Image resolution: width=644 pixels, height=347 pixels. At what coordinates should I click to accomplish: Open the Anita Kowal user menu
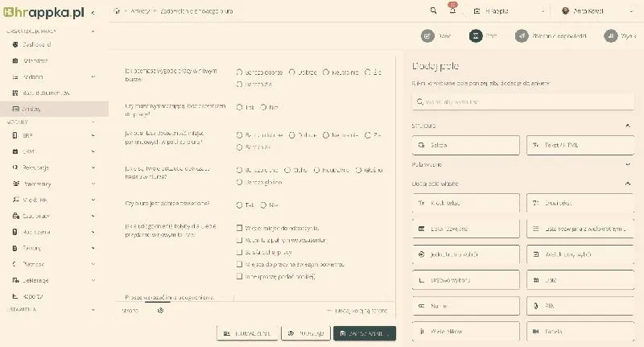[x=597, y=11]
